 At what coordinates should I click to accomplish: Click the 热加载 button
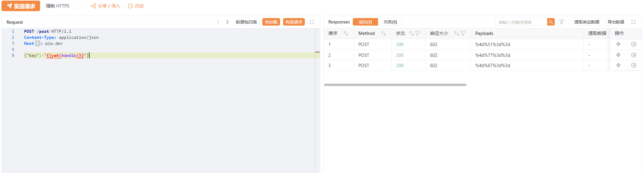(271, 22)
